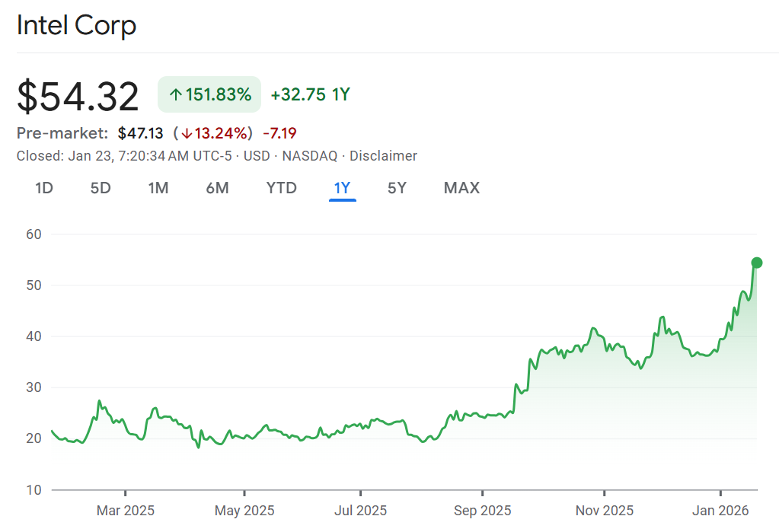The image size is (779, 532).
Task: Click the Mar 2025 axis label
Action: pos(126,510)
